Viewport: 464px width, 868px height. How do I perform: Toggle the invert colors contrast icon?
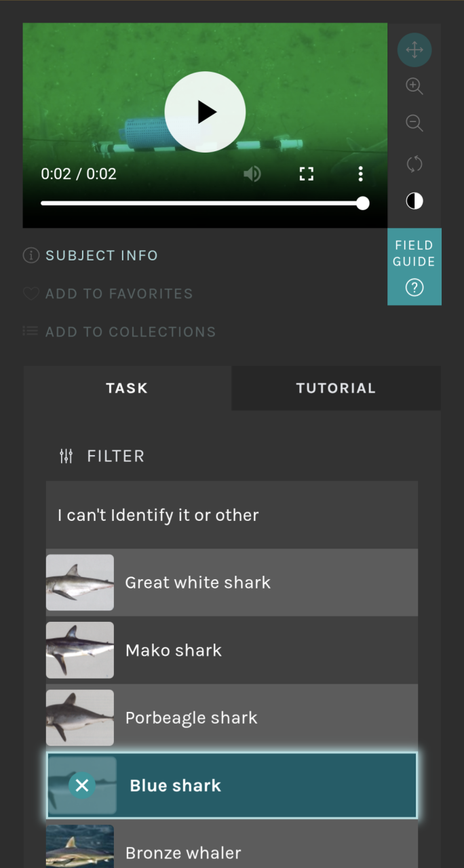(414, 201)
